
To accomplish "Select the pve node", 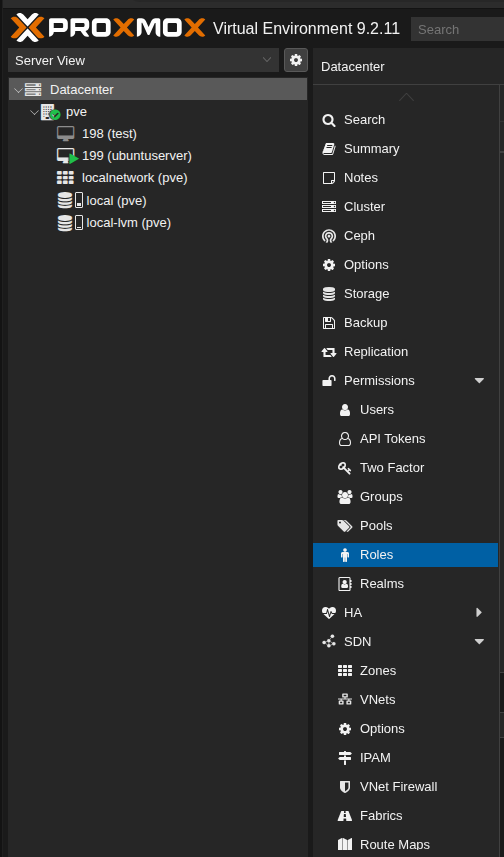I will pos(76,112).
